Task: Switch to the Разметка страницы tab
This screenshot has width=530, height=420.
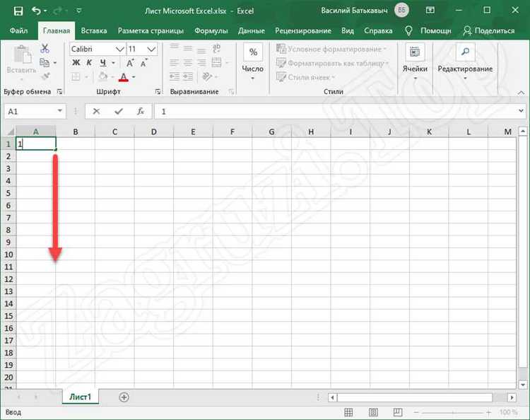Action: (x=151, y=31)
